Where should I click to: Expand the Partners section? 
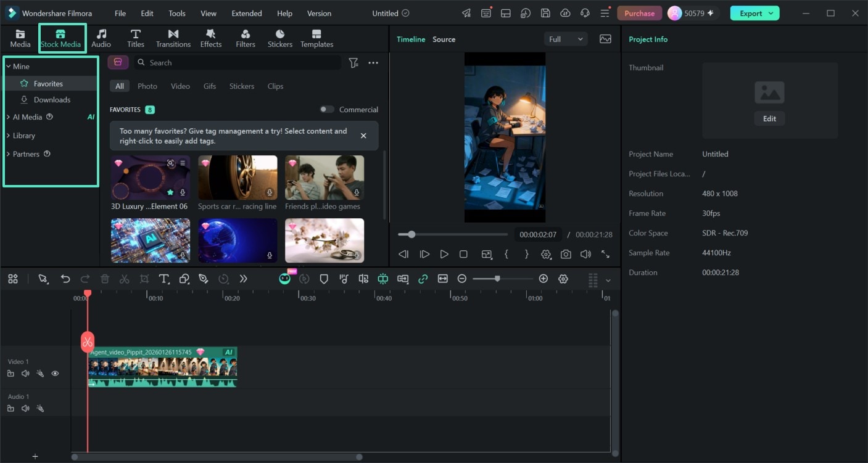click(8, 154)
